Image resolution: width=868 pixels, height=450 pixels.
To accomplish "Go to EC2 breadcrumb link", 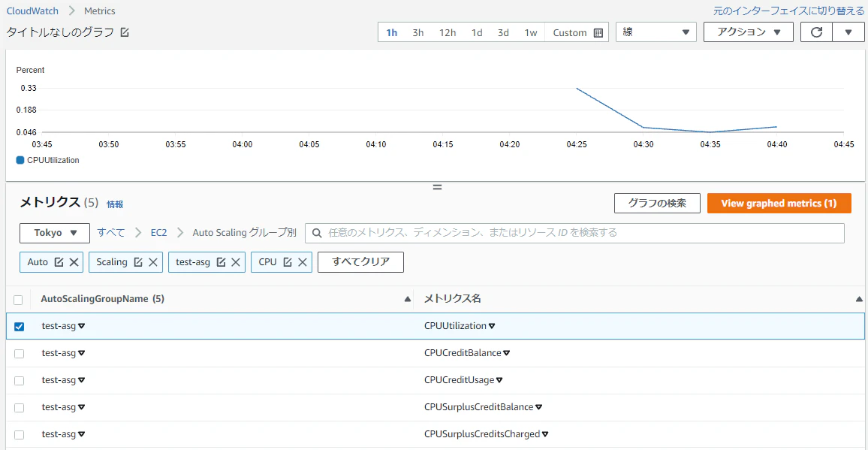I will [159, 233].
